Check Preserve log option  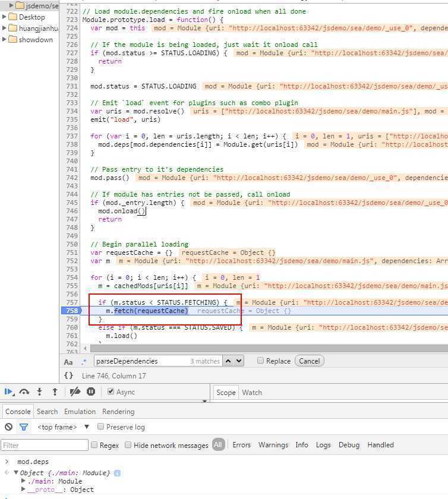pyautogui.click(x=100, y=427)
